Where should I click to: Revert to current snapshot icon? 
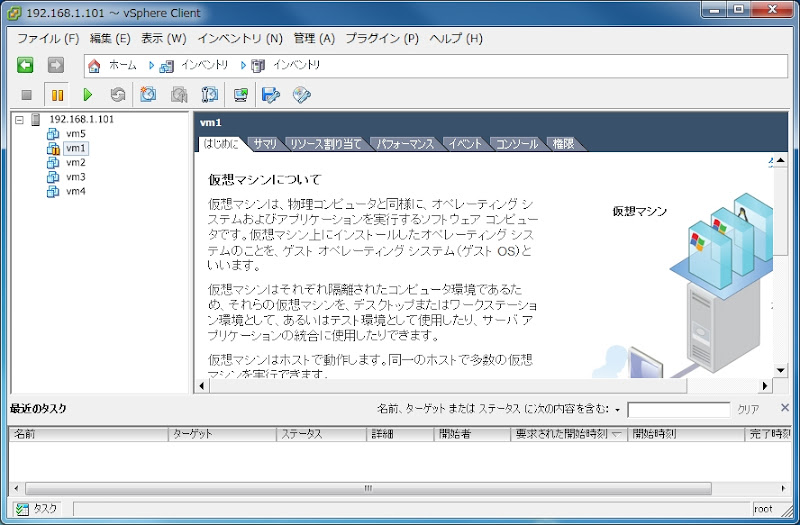click(x=179, y=94)
